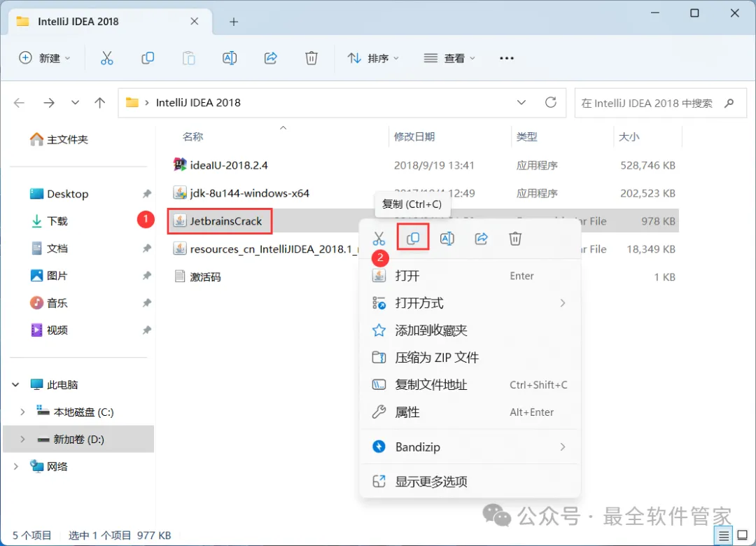Open Desktop in the sidebar
Viewport: 756px width, 546px height.
pos(59,194)
